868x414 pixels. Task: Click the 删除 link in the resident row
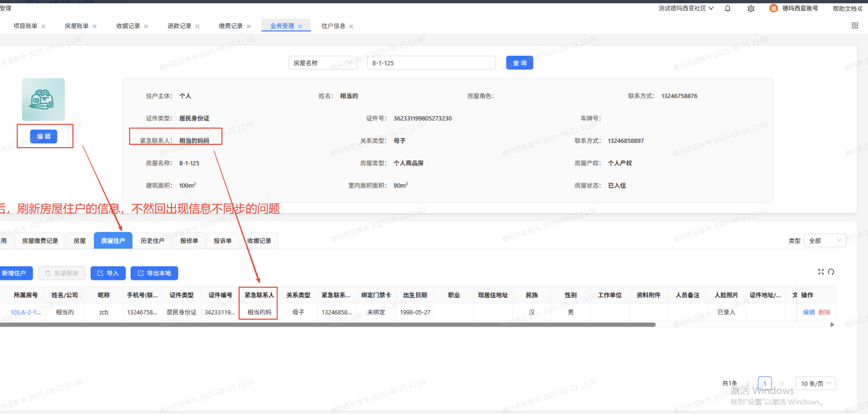pyautogui.click(x=824, y=312)
